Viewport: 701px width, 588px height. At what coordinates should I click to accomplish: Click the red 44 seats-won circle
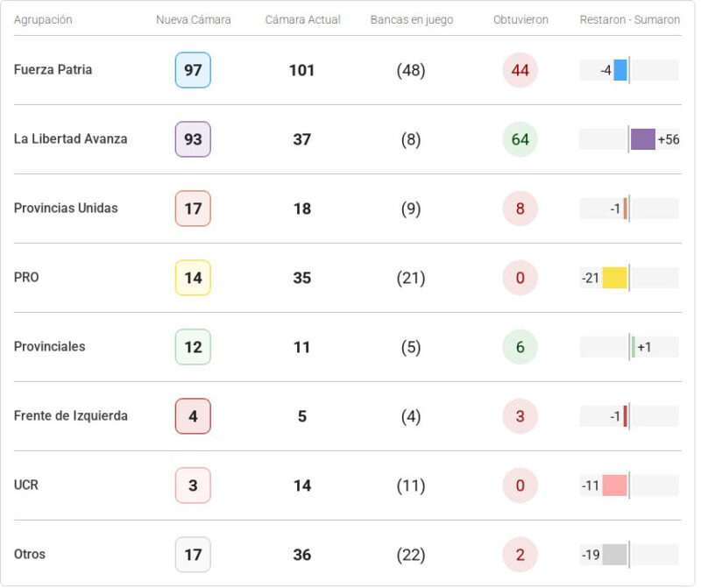click(x=520, y=70)
